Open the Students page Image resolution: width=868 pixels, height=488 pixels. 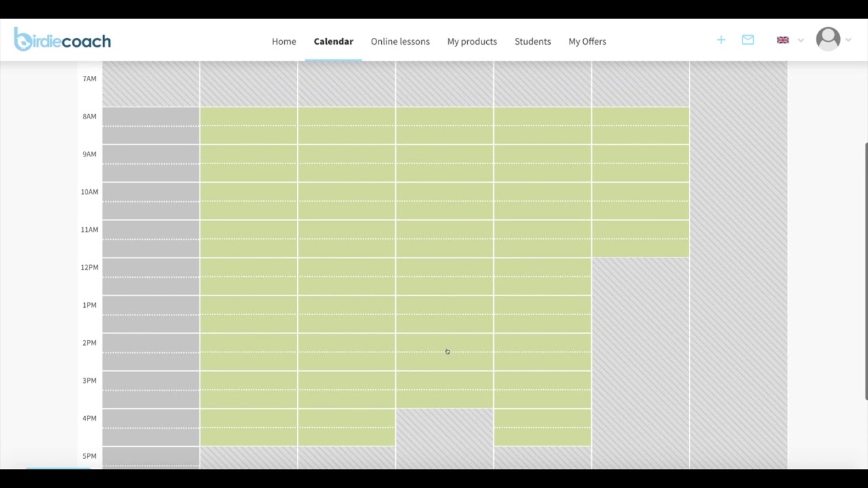(532, 41)
